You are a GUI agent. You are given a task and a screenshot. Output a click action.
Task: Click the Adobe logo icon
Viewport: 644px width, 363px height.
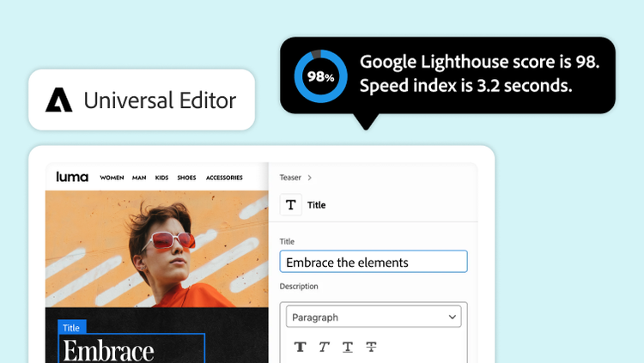coord(58,100)
